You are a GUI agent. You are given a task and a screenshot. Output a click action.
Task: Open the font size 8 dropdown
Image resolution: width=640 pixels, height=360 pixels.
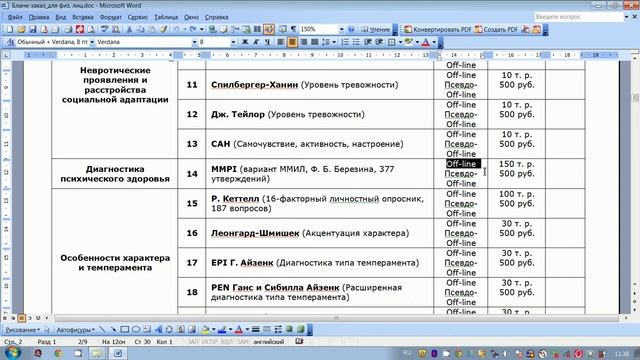pyautogui.click(x=233, y=42)
